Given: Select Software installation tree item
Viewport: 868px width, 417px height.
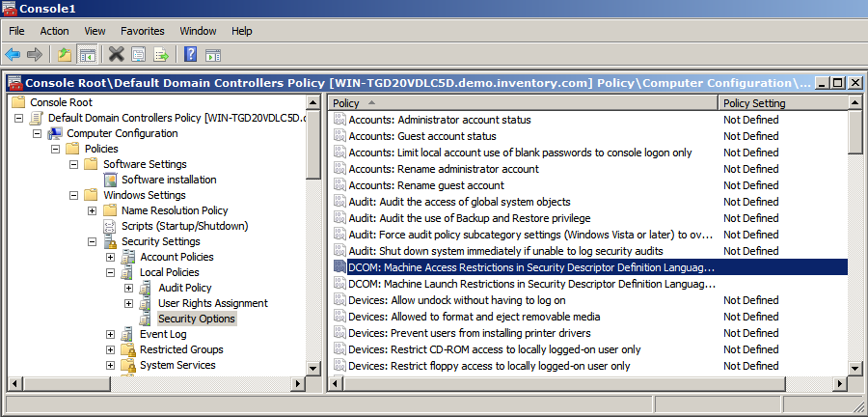Looking at the screenshot, I should [x=169, y=180].
